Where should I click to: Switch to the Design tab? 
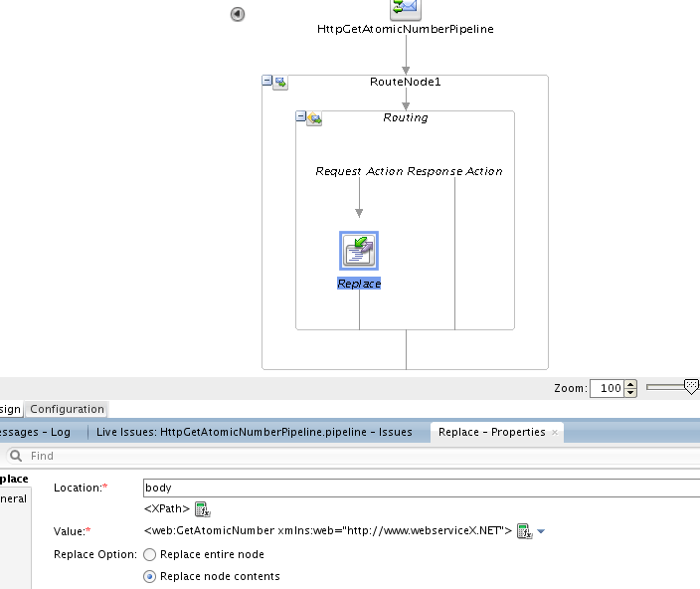10,409
